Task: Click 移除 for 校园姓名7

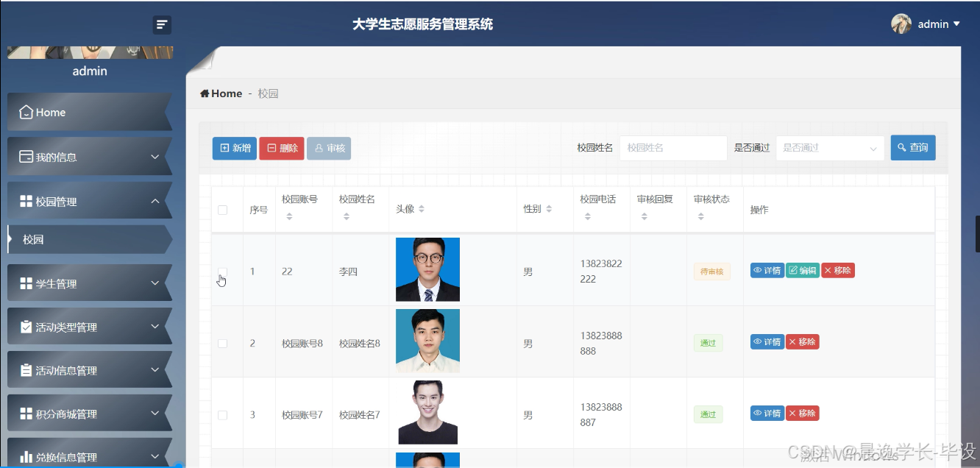Action: (803, 414)
